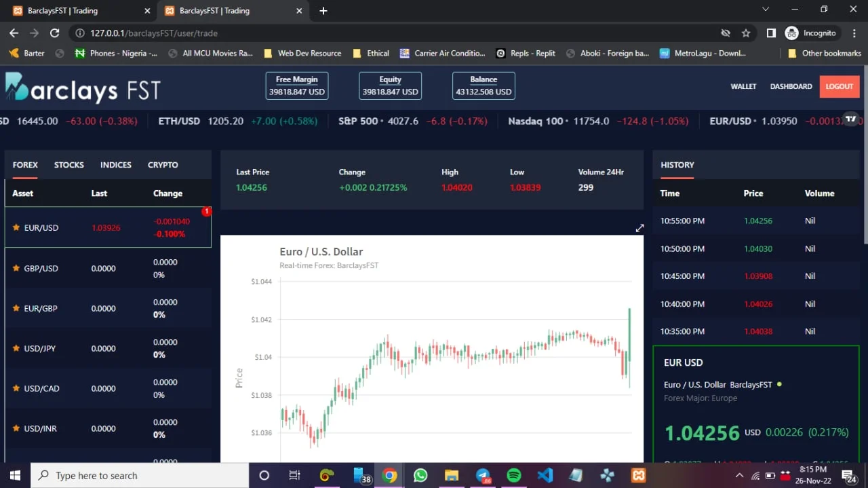Click star icon beside USD/INR
The width and height of the screenshot is (868, 488).
click(x=16, y=428)
